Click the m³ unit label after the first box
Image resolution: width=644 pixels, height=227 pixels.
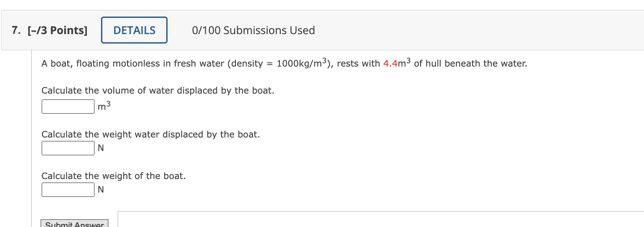coord(102,106)
